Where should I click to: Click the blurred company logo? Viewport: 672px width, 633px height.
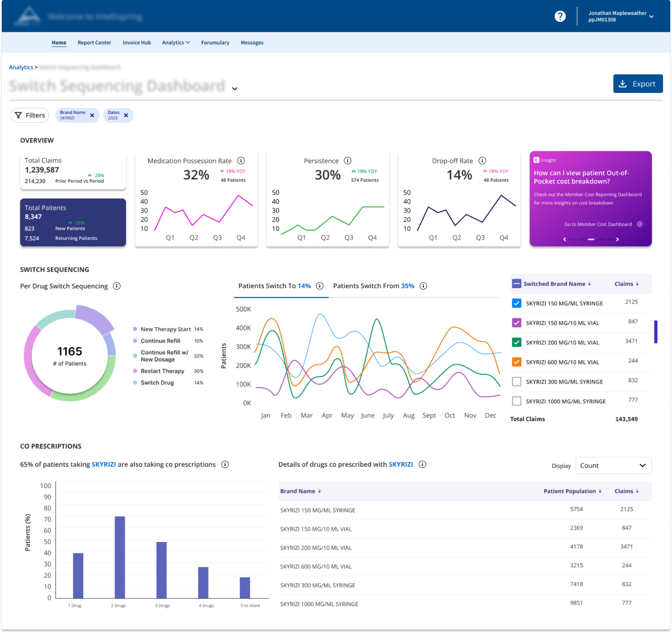click(29, 16)
